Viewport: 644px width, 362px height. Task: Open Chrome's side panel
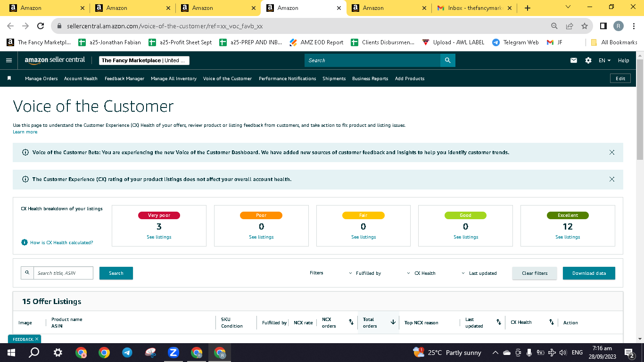click(603, 26)
